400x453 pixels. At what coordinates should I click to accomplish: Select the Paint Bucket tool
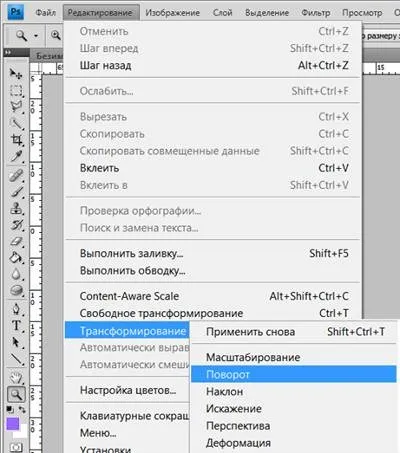click(x=16, y=258)
